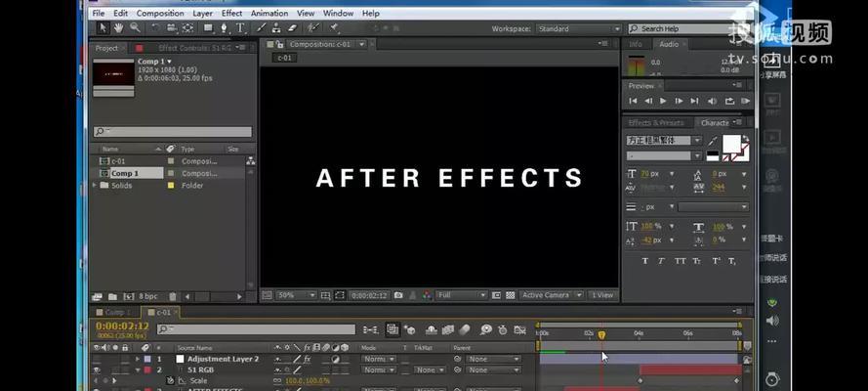Viewport: 868px width, 391px height.
Task: Open the Active Camera view dropdown
Action: click(552, 295)
